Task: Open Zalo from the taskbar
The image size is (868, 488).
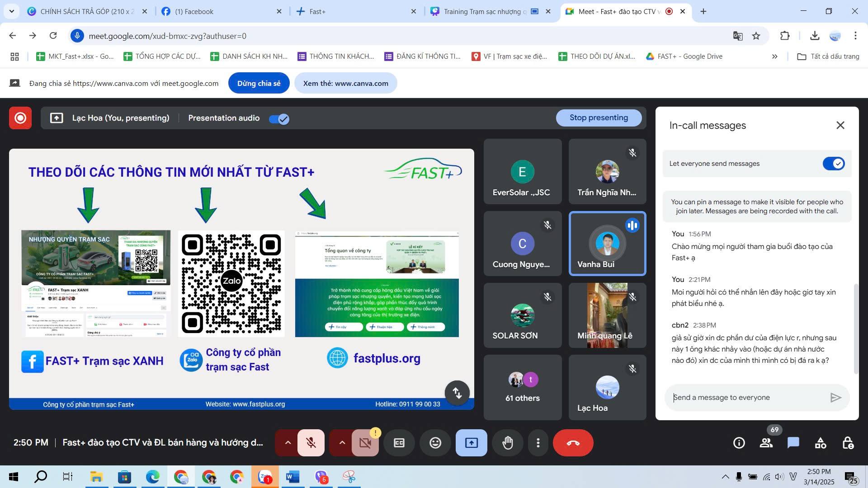Action: (265, 477)
